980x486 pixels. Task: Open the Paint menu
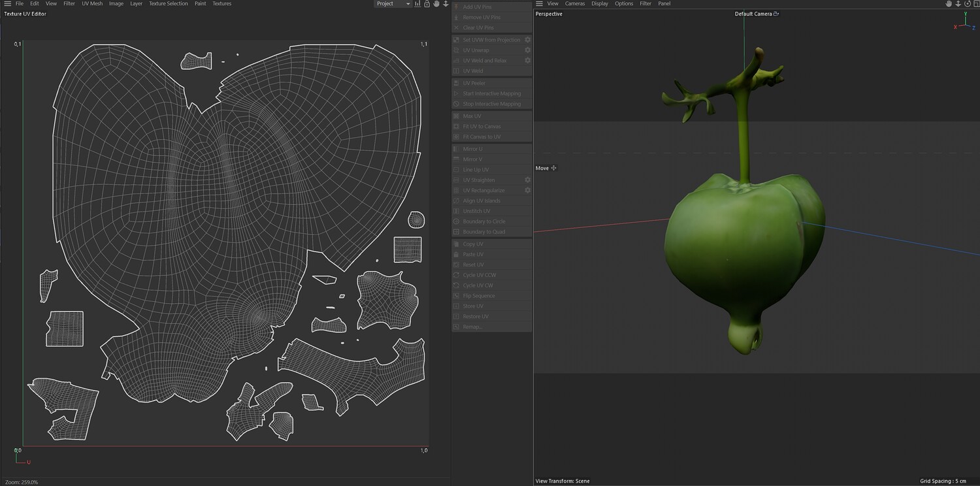[201, 4]
